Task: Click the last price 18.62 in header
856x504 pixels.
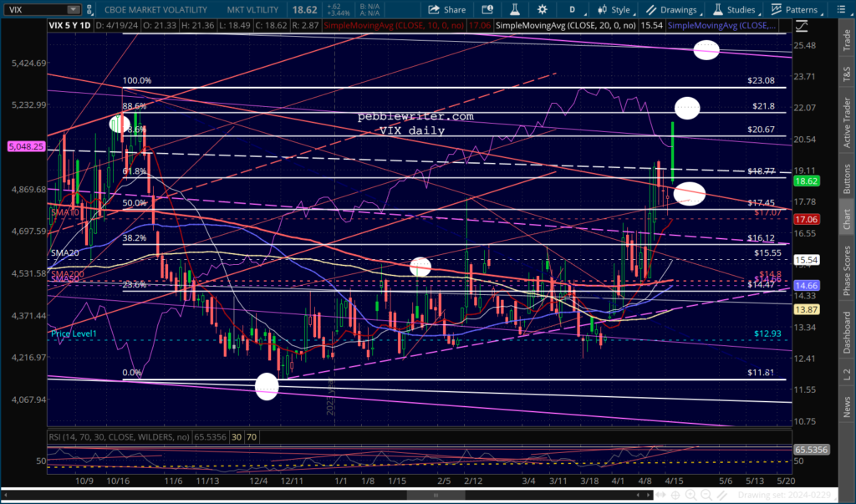Action: click(304, 10)
